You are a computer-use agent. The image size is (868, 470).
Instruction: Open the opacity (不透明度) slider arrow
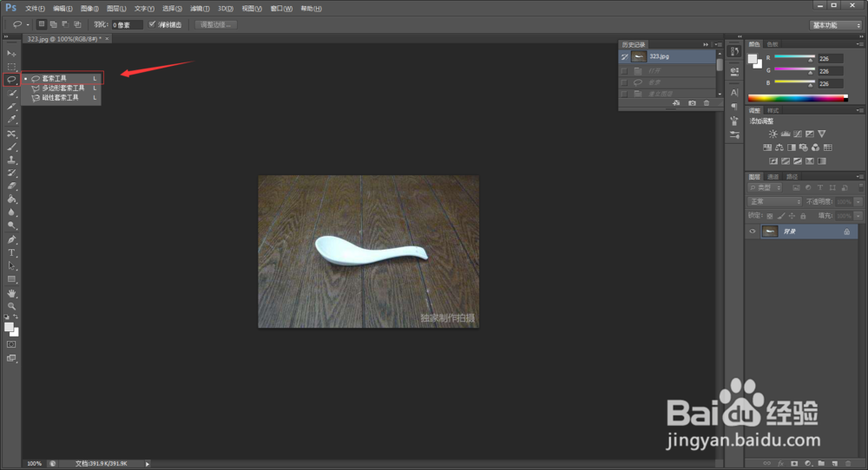point(858,202)
